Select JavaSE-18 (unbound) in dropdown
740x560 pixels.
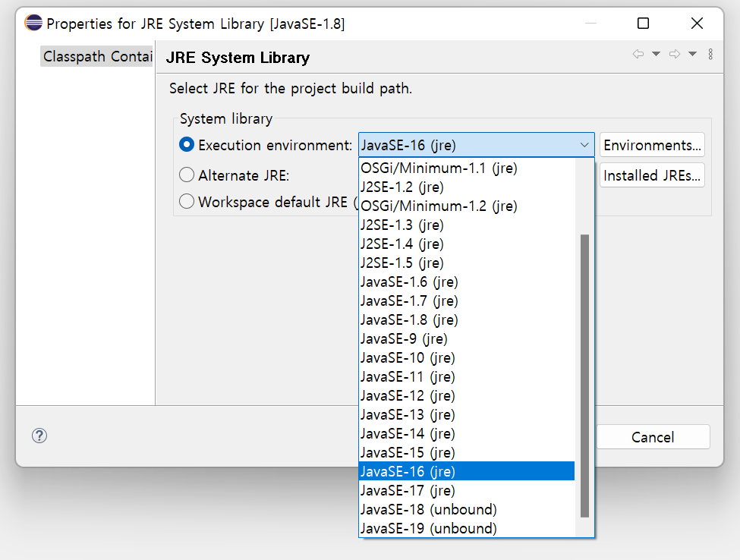coord(467,509)
